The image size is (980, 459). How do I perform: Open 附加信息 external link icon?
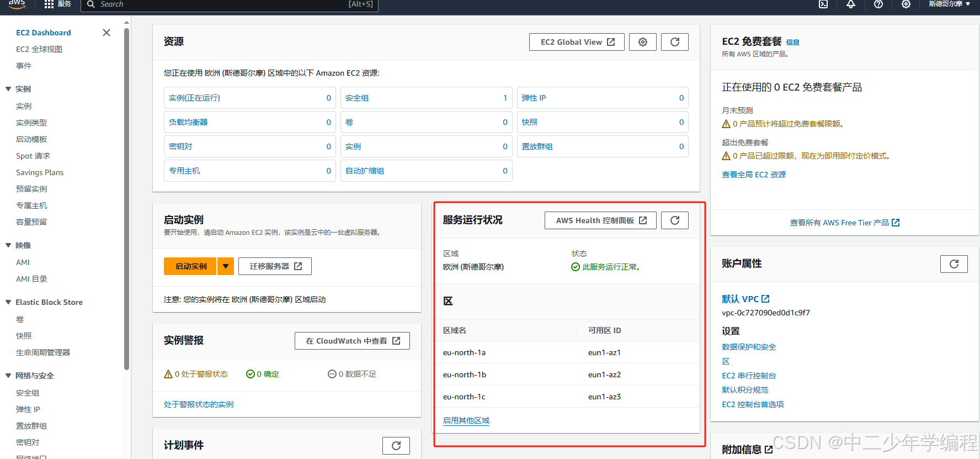pos(769,450)
